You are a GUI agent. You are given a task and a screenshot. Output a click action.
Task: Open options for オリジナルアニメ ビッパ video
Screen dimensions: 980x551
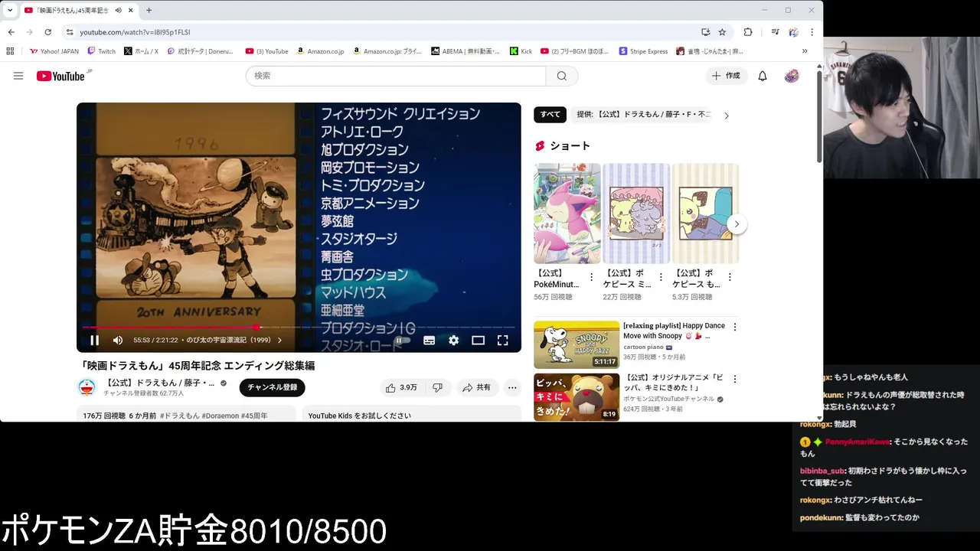click(735, 380)
